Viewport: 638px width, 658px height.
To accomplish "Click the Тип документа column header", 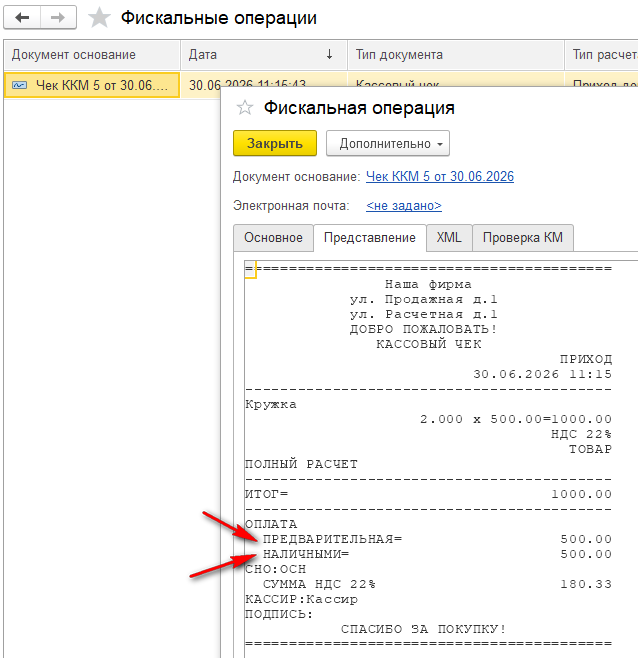I will coord(456,55).
